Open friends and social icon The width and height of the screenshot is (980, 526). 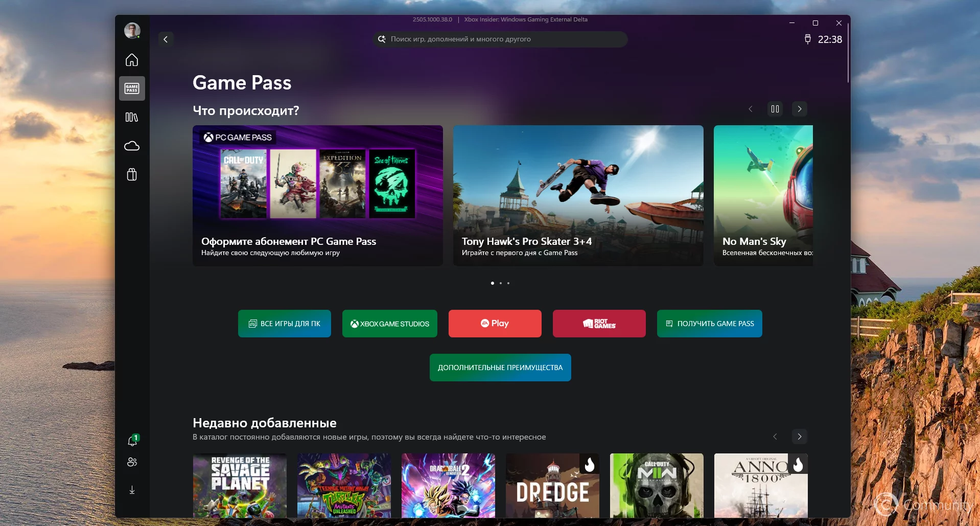click(132, 462)
